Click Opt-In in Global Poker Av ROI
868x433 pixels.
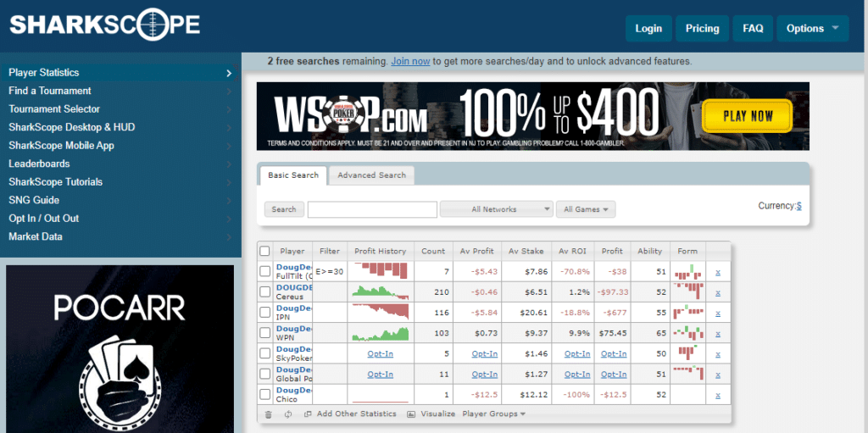pyautogui.click(x=577, y=375)
